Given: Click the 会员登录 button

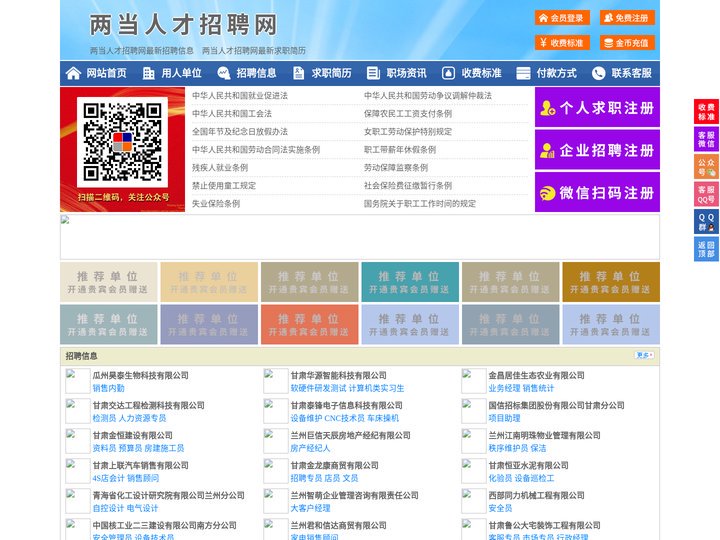Looking at the screenshot, I should [x=562, y=18].
